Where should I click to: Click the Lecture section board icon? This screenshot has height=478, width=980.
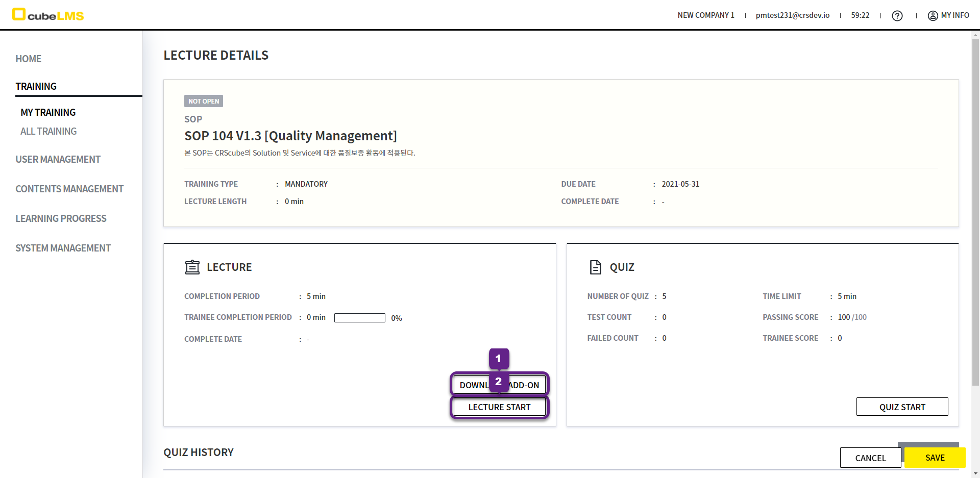pyautogui.click(x=192, y=267)
